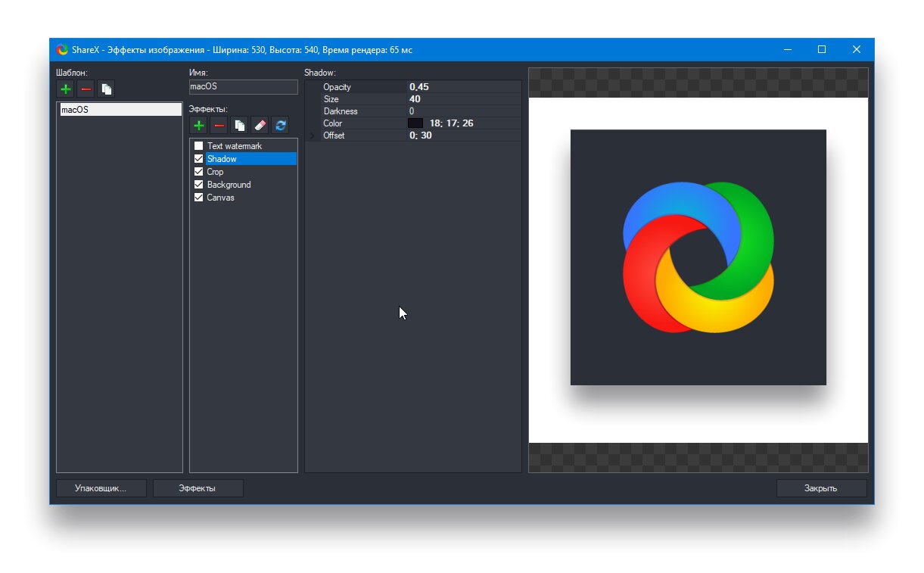Image resolution: width=924 pixels, height=573 pixels.
Task: Expand the Offset property row arrow
Action: (x=313, y=135)
